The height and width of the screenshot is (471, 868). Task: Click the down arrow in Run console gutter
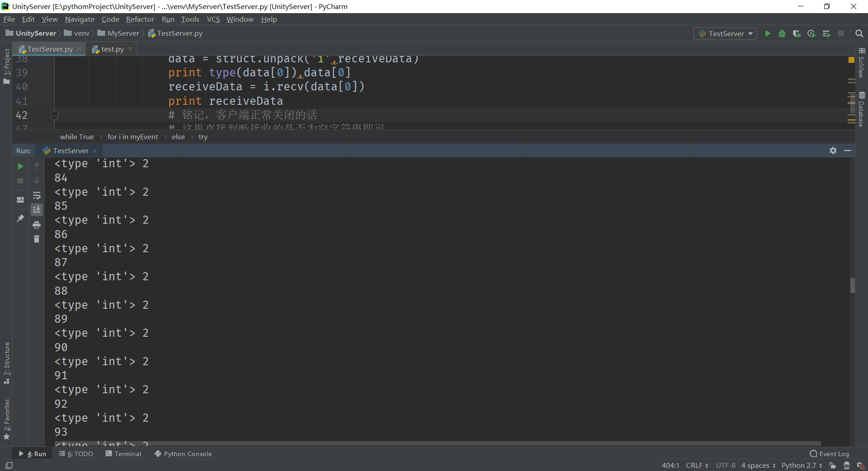(37, 180)
